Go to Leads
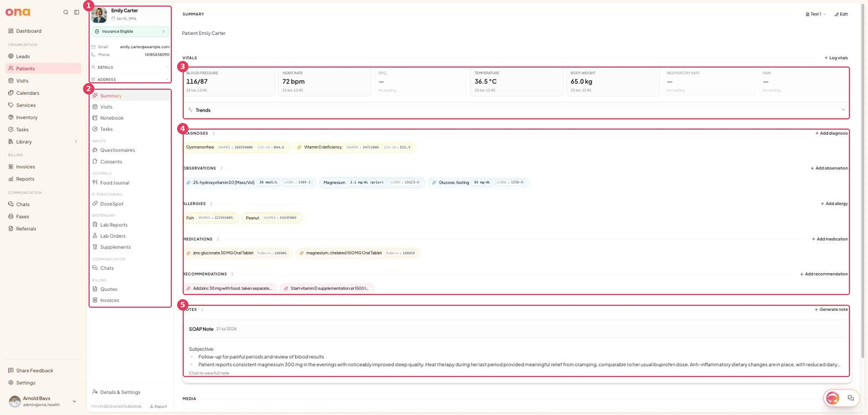This screenshot has width=868, height=415. (43, 56)
